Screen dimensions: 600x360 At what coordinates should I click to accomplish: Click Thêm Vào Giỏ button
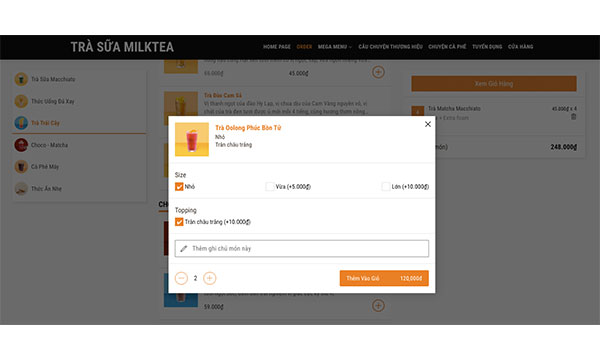coord(384,278)
